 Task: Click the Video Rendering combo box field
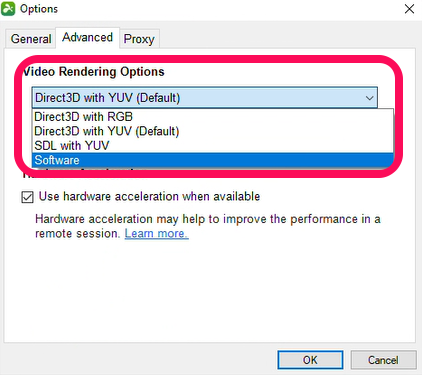pos(205,98)
